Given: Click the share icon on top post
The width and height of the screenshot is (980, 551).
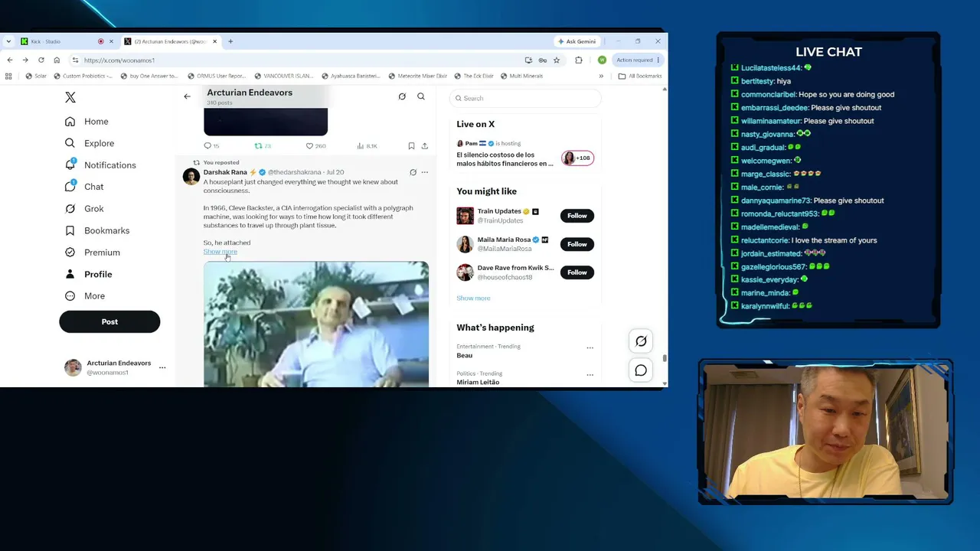Looking at the screenshot, I should coord(424,145).
